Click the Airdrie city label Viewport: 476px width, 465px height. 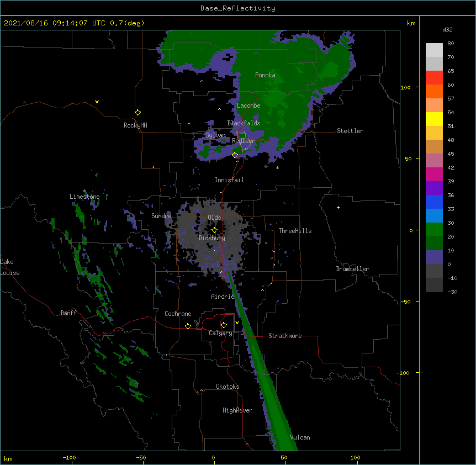coord(223,297)
